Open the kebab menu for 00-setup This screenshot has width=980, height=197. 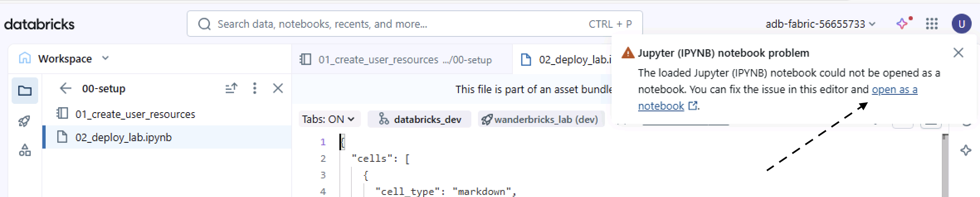(x=255, y=88)
